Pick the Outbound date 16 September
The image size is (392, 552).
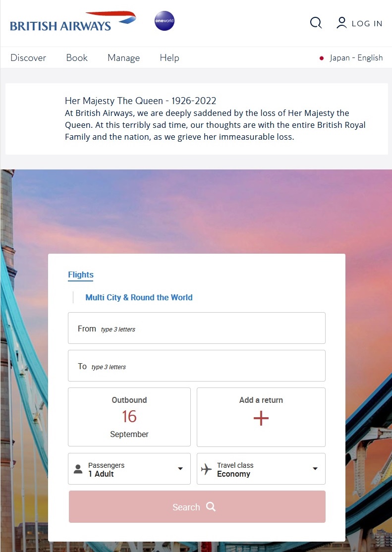tap(129, 417)
